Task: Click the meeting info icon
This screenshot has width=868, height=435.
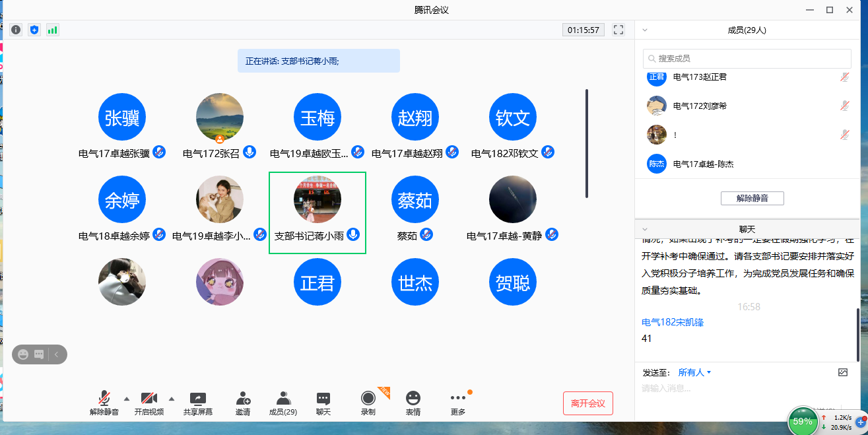Action: tap(16, 30)
